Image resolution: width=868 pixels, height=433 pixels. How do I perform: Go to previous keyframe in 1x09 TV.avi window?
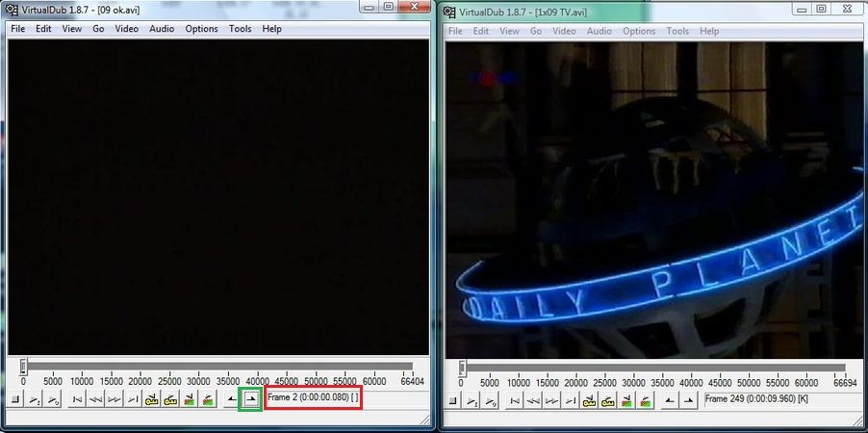pos(589,400)
